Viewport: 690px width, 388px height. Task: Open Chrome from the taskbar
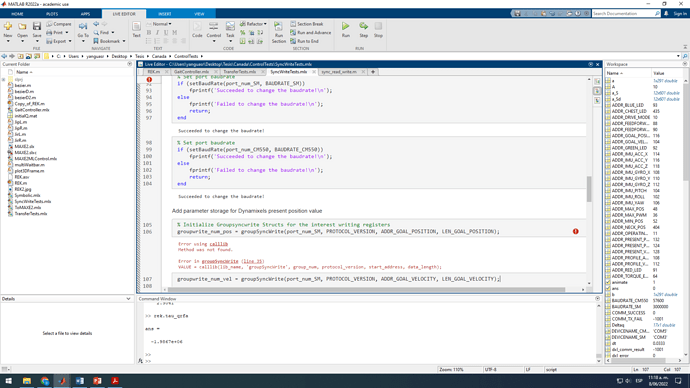(x=44, y=381)
